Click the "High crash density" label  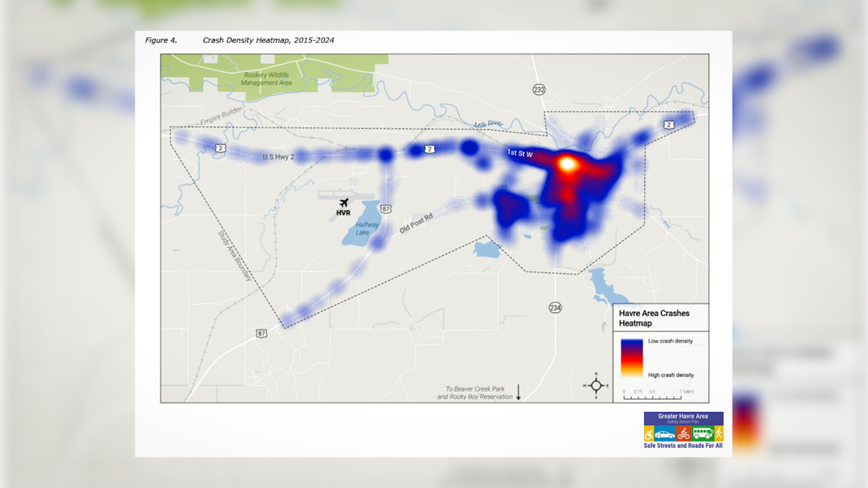pos(671,375)
